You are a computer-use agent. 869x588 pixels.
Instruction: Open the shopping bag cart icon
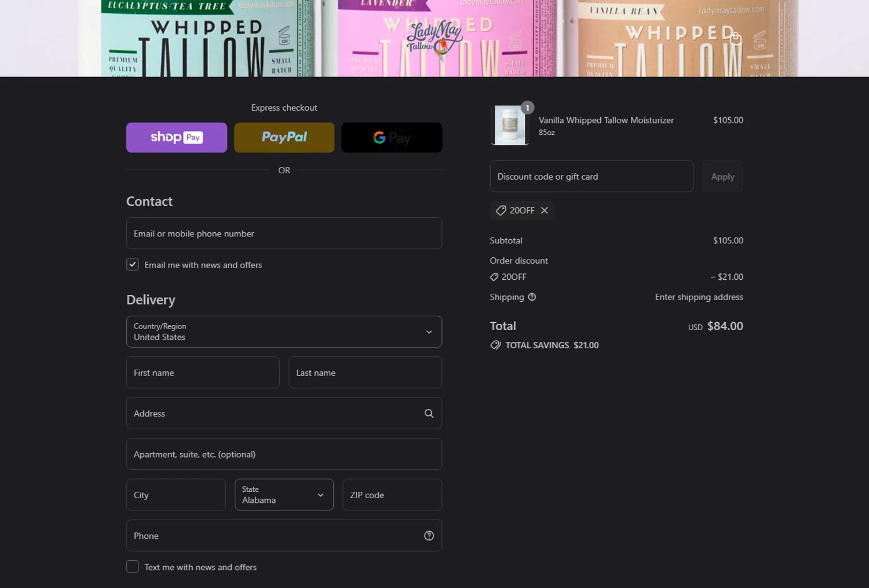pyautogui.click(x=736, y=39)
